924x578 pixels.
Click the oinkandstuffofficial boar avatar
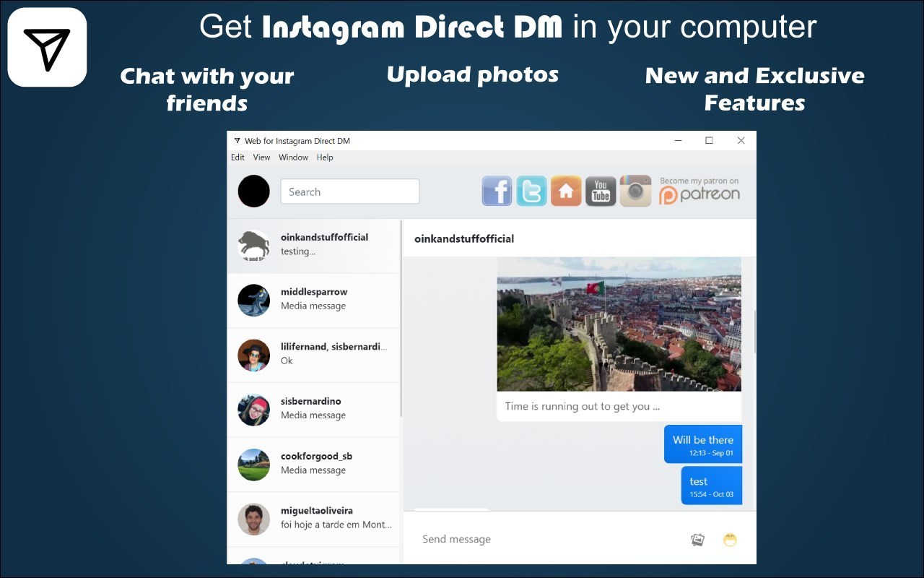point(253,246)
